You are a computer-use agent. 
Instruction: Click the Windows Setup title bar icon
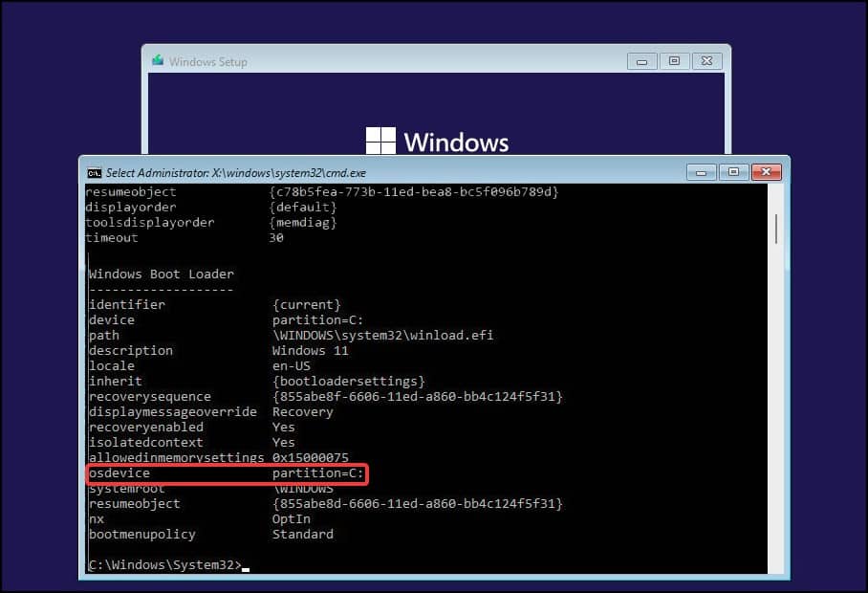(158, 60)
